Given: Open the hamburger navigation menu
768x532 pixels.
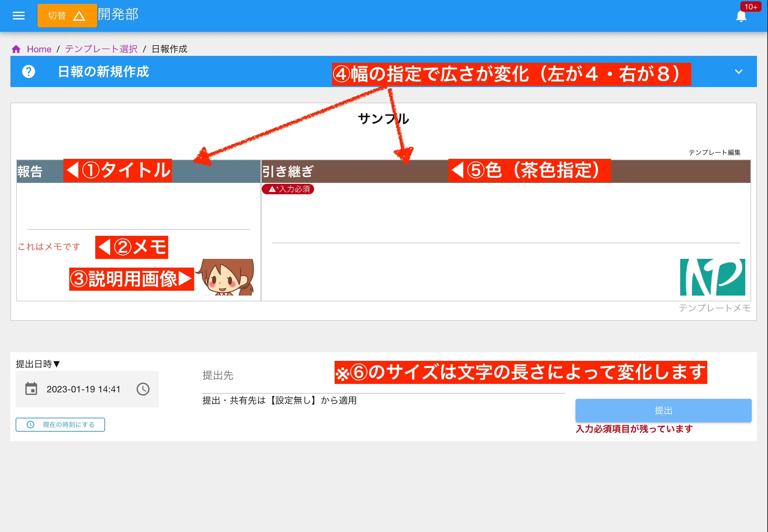Looking at the screenshot, I should pyautogui.click(x=18, y=15).
